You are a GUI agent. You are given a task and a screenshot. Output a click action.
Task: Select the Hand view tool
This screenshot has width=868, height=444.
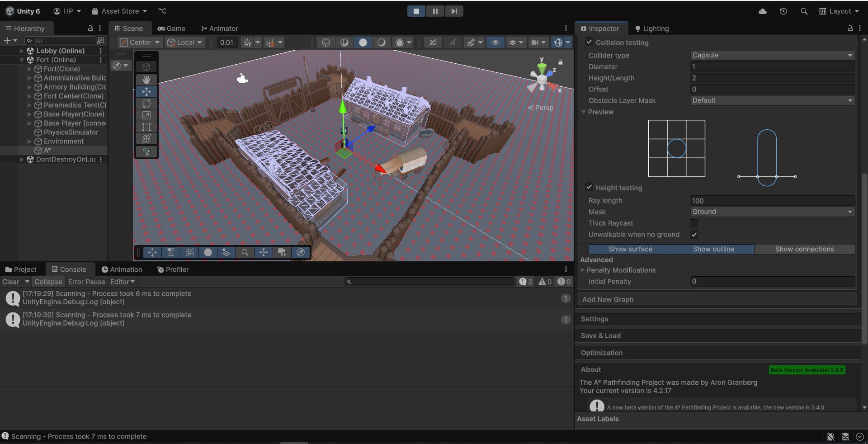pos(146,80)
